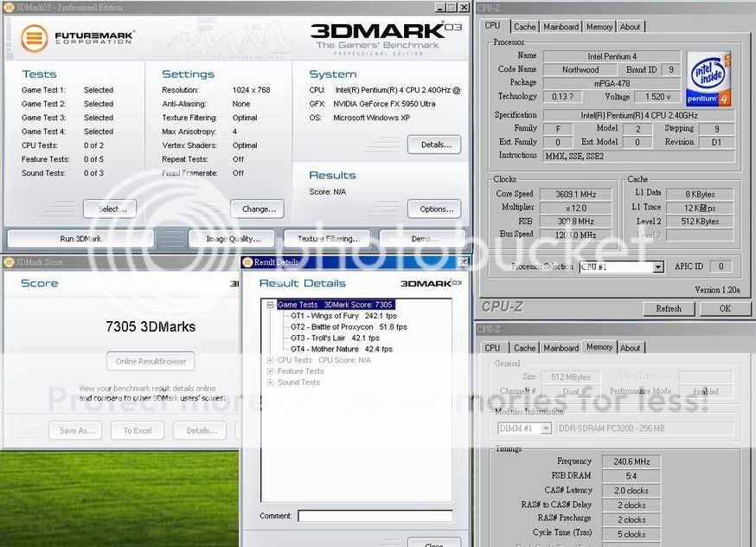Open the DIMM #1 module dropdown
756x547 pixels.
[x=546, y=428]
